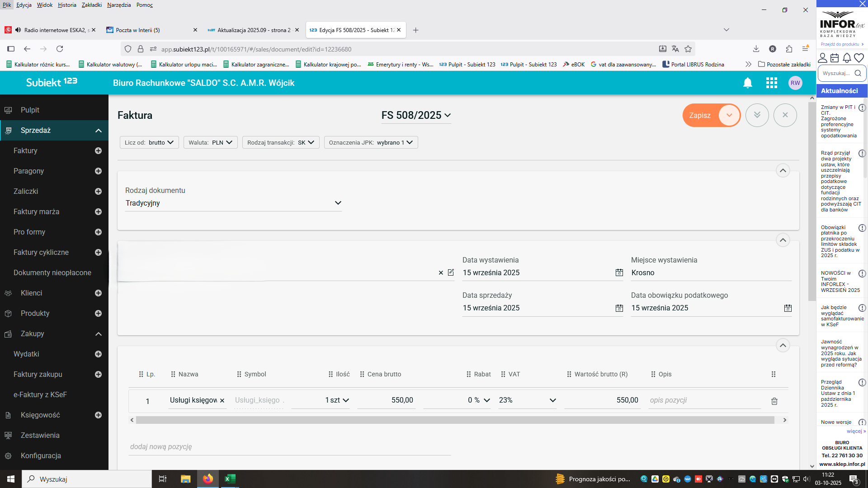
Task: Open Faktury zakupu in sidebar
Action: (x=38, y=374)
